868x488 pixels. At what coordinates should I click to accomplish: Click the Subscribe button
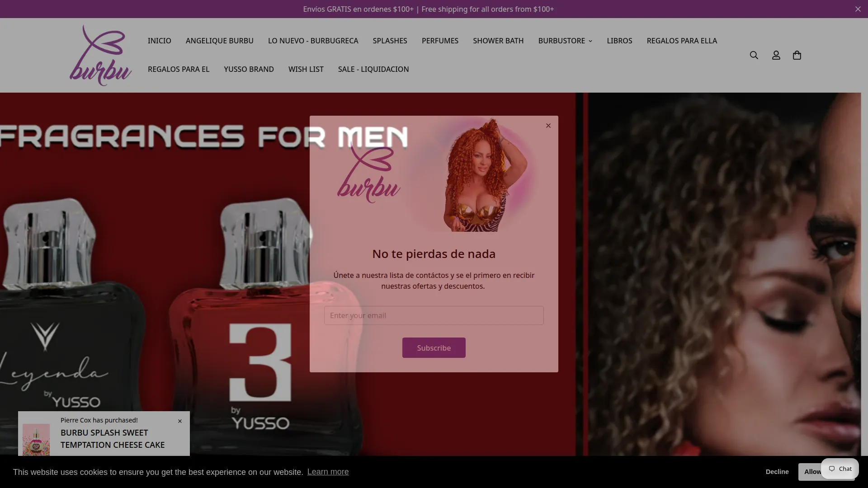434,348
